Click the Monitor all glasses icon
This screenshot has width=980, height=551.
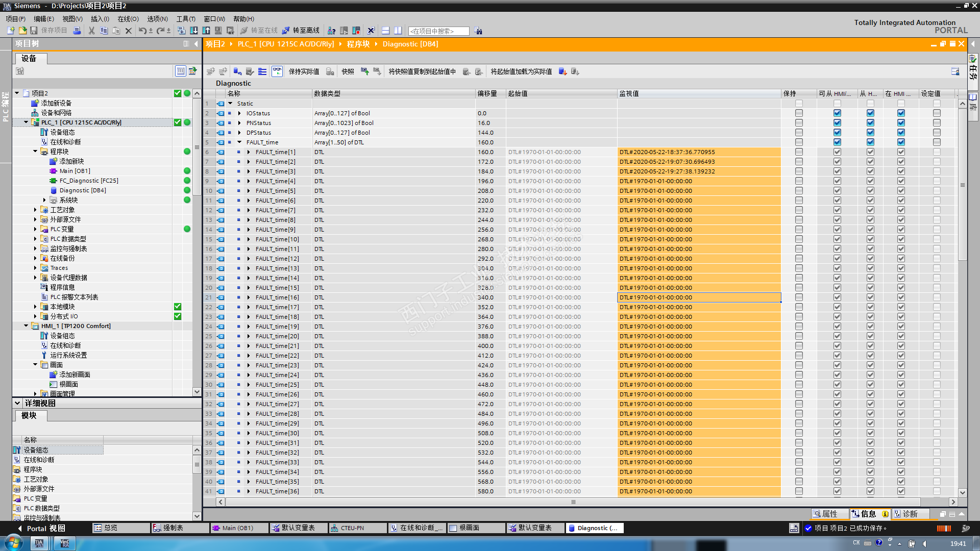point(277,71)
